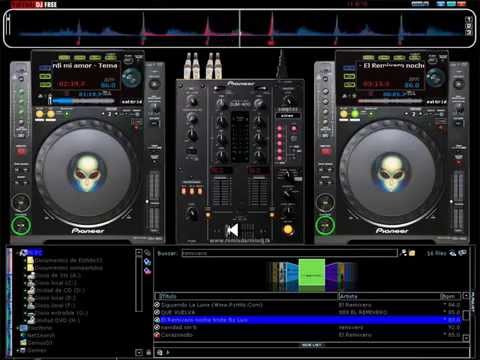
Task: Click the overview waveform at top
Action: point(240,29)
